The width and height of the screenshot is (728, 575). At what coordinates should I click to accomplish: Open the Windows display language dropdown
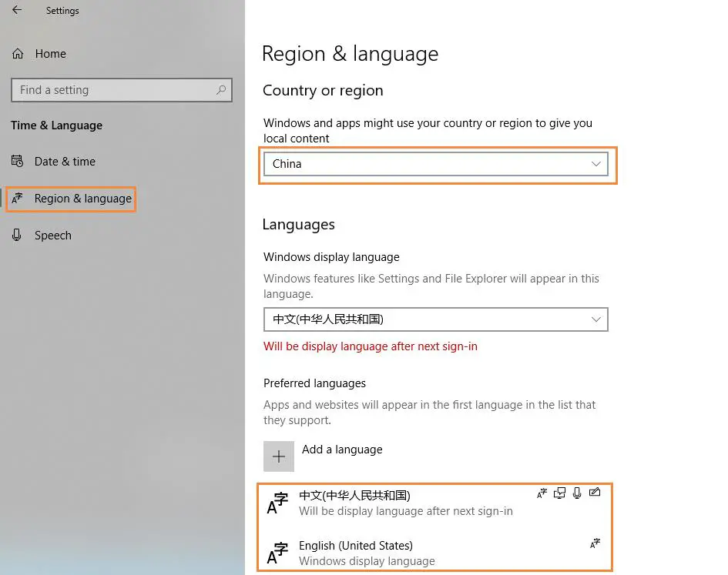[435, 319]
